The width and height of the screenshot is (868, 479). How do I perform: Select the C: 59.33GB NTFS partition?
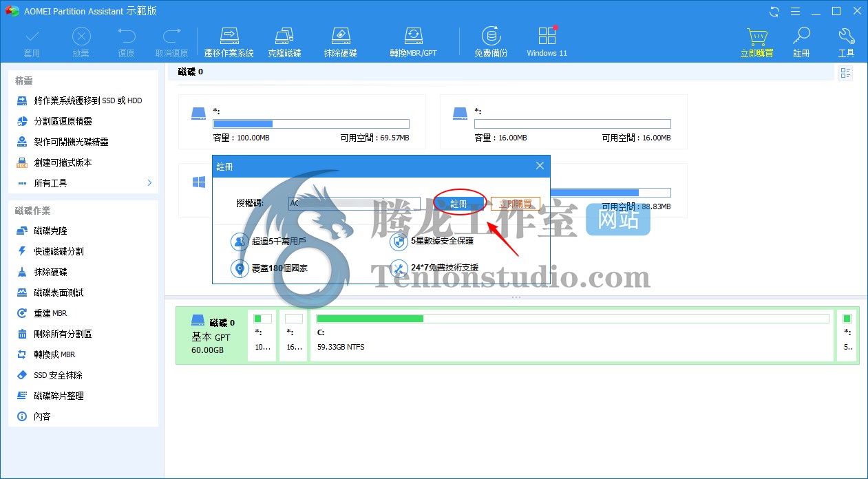572,335
